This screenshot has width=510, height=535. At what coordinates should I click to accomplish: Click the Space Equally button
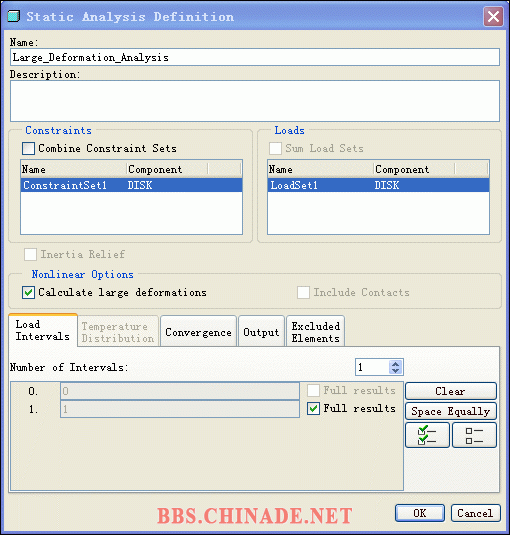(451, 411)
